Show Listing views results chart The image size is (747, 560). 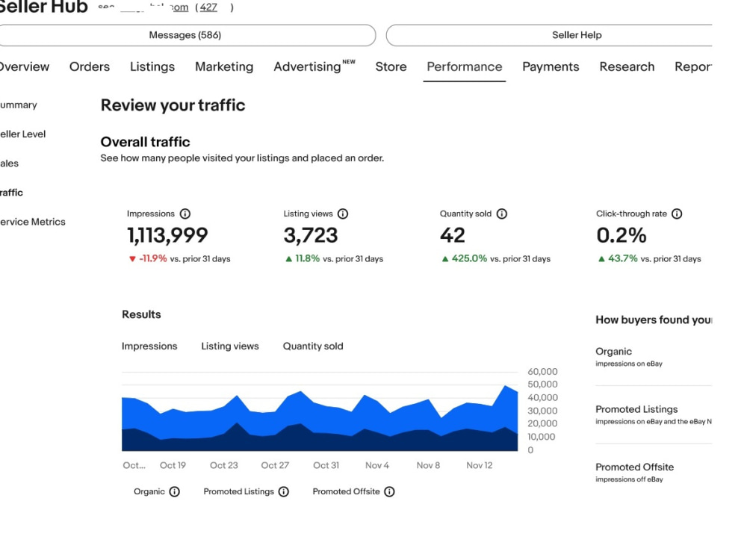[229, 346]
